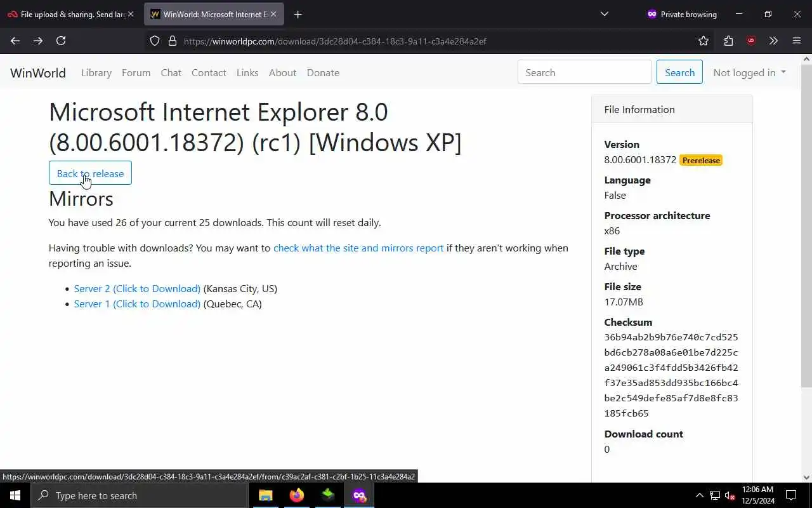
Task: View site info via the padlock icon
Action: tap(172, 41)
